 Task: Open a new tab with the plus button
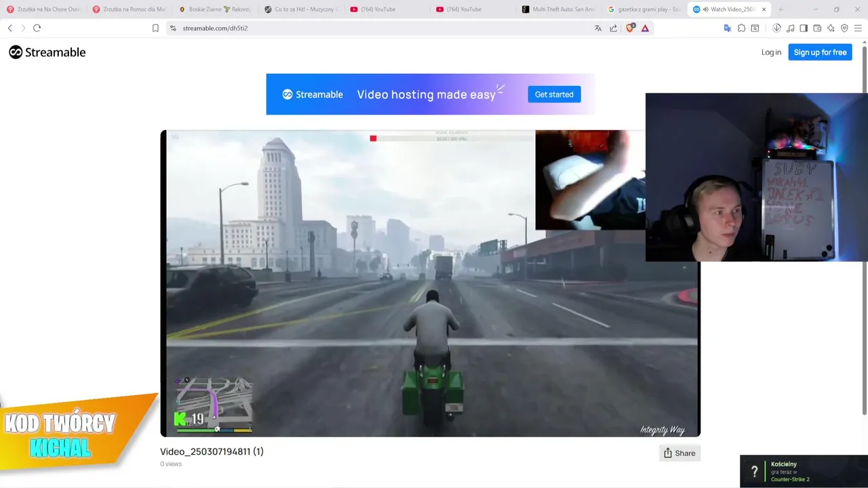click(x=781, y=9)
